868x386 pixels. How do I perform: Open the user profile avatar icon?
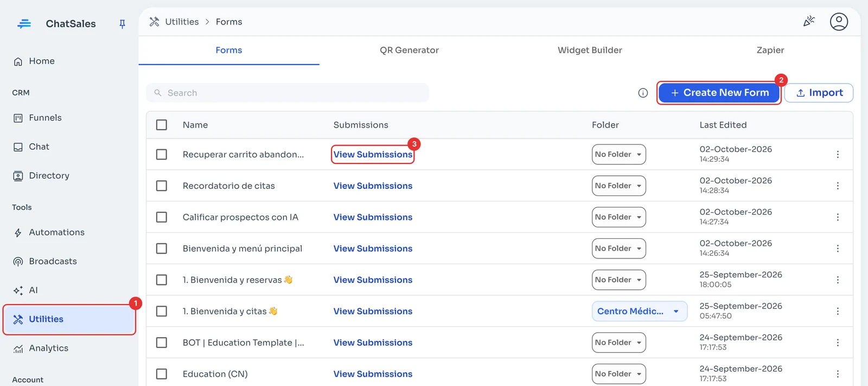[x=839, y=22]
